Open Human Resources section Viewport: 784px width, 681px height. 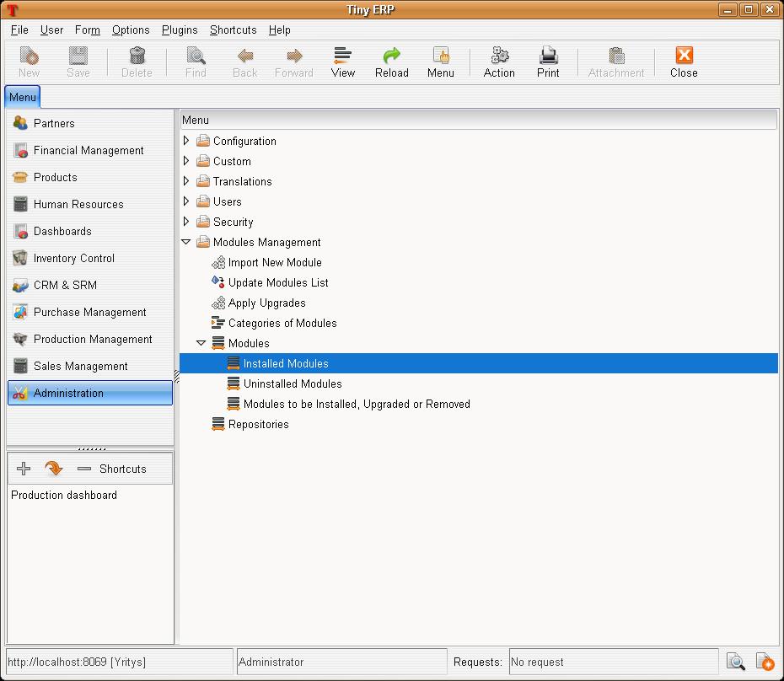(90, 205)
